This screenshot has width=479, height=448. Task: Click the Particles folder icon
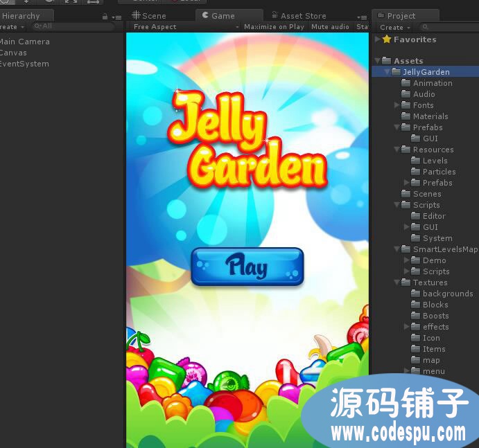[x=415, y=172]
